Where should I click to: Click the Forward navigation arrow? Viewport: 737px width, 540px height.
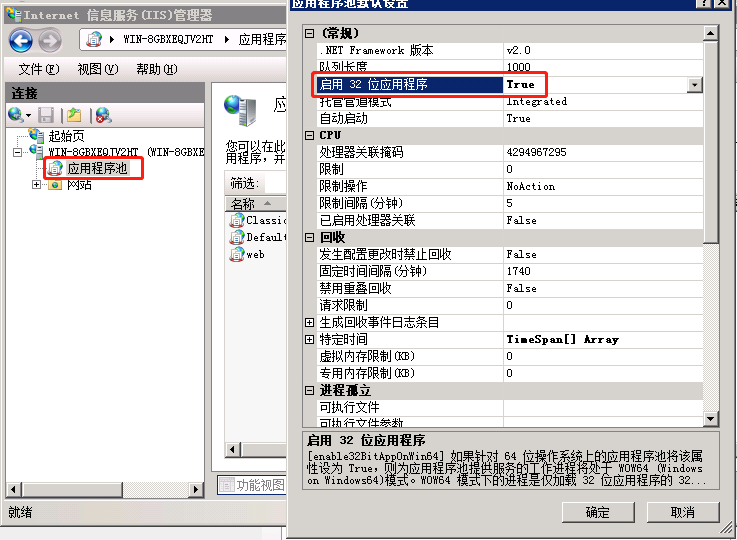tap(50, 40)
